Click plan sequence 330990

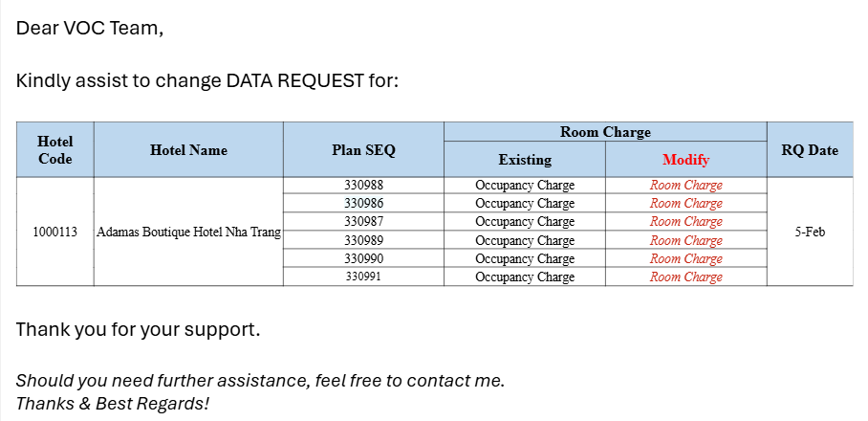point(363,258)
